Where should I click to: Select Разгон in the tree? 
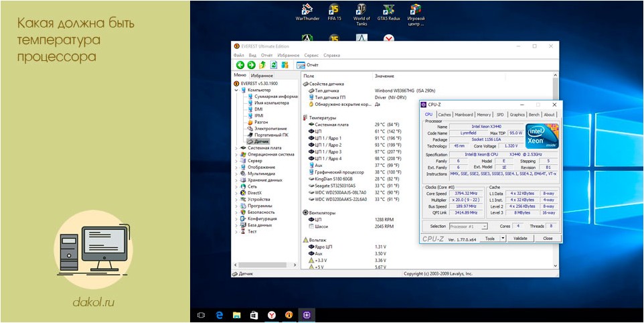click(x=258, y=122)
